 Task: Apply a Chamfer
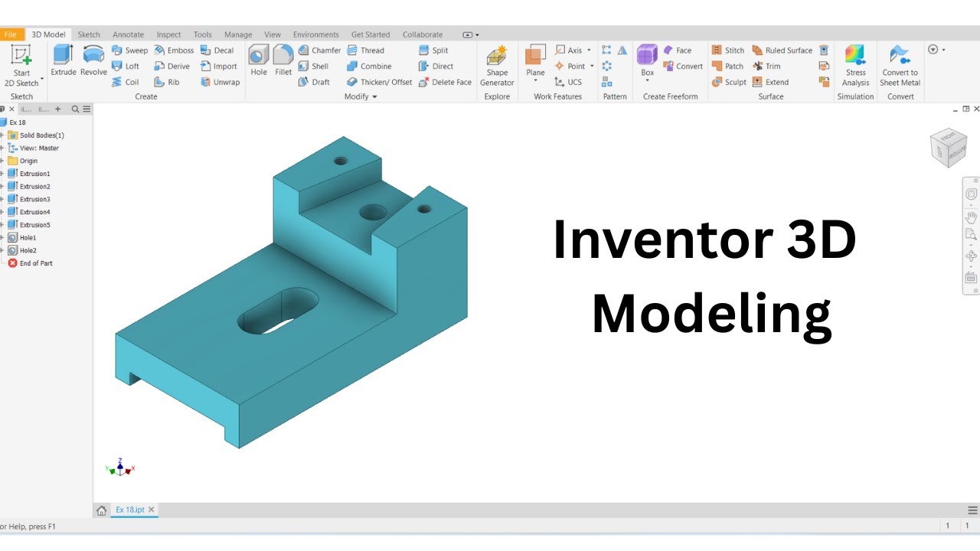(x=319, y=51)
